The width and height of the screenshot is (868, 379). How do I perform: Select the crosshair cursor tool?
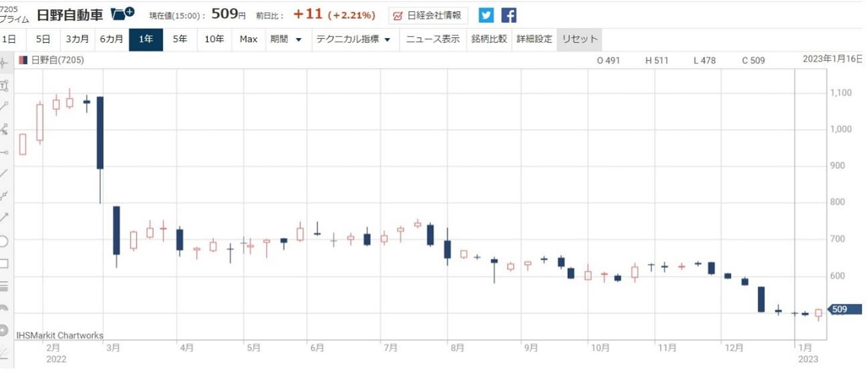(x=5, y=63)
